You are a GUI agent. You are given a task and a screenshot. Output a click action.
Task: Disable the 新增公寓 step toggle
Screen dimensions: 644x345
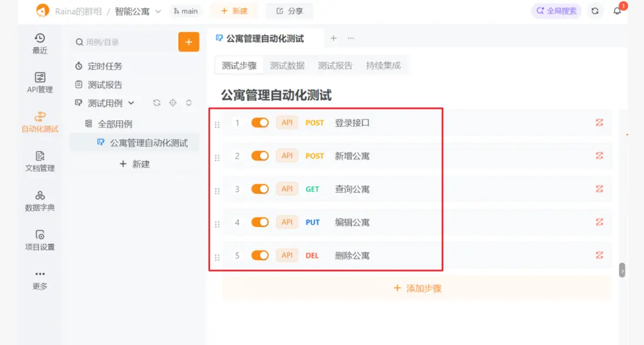260,156
